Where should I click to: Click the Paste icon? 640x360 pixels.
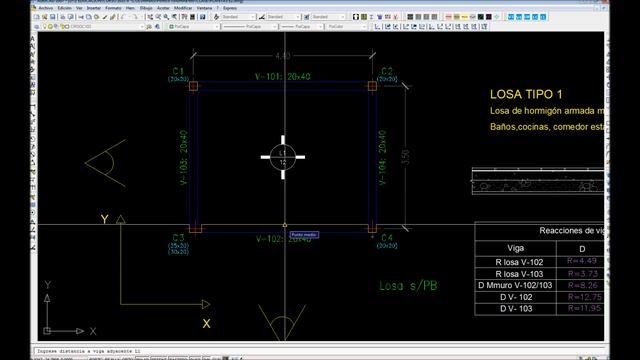pyautogui.click(x=97, y=17)
